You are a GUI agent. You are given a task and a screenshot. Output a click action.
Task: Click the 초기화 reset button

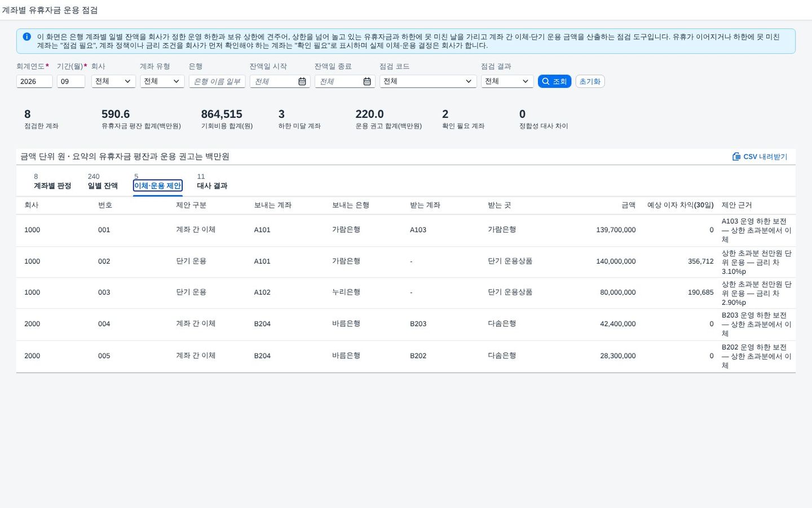(x=590, y=81)
